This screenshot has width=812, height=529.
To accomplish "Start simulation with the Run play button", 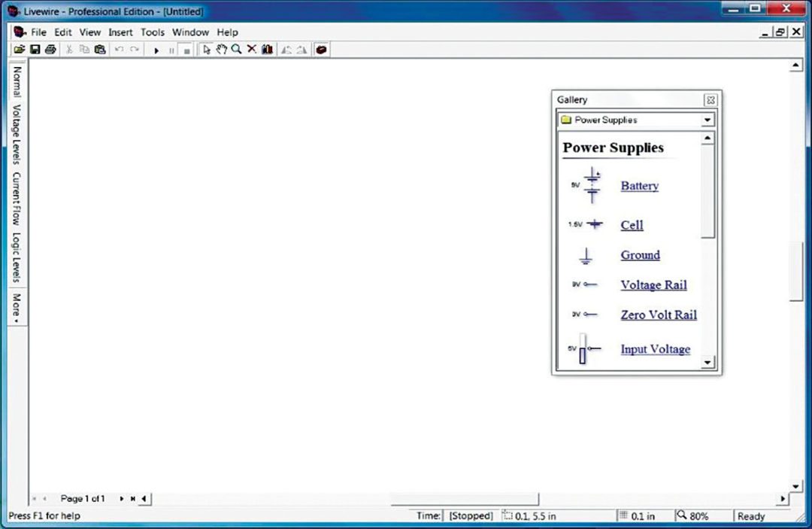I will click(x=156, y=50).
